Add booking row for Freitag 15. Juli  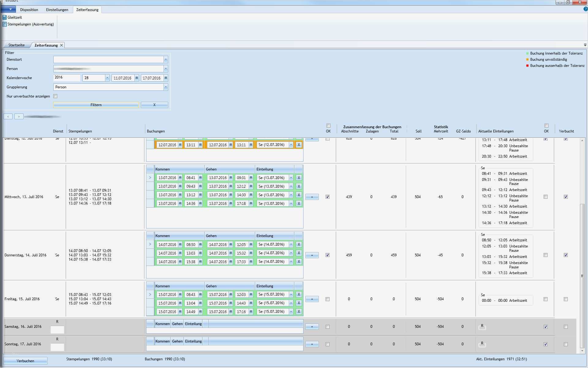[312, 299]
